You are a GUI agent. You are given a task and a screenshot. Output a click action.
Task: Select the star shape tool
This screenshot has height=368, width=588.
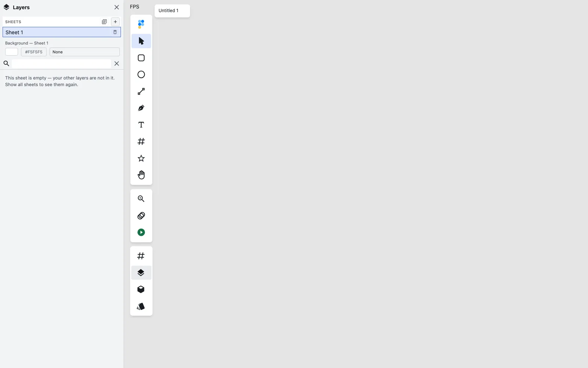tap(141, 158)
